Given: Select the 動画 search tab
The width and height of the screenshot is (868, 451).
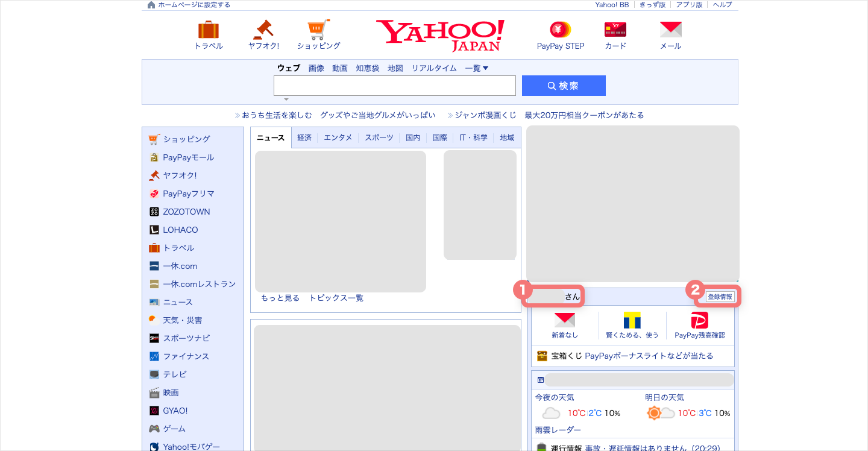Looking at the screenshot, I should (x=340, y=68).
